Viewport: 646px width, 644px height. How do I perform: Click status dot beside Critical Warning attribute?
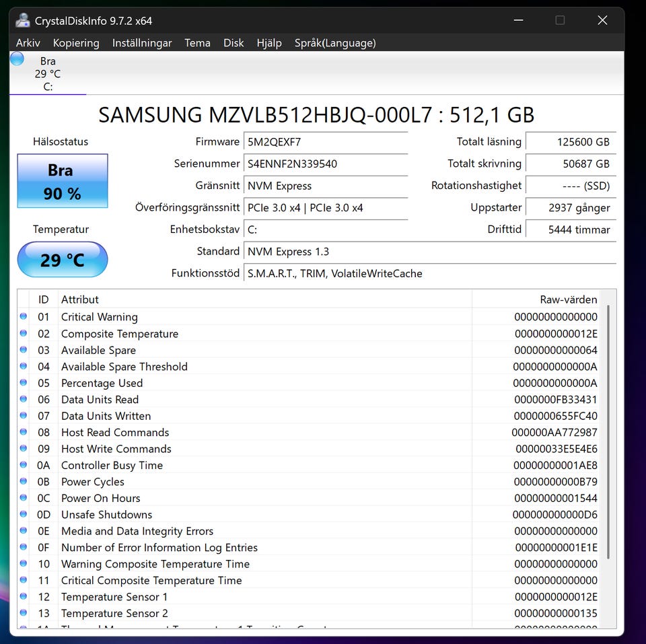pos(24,317)
